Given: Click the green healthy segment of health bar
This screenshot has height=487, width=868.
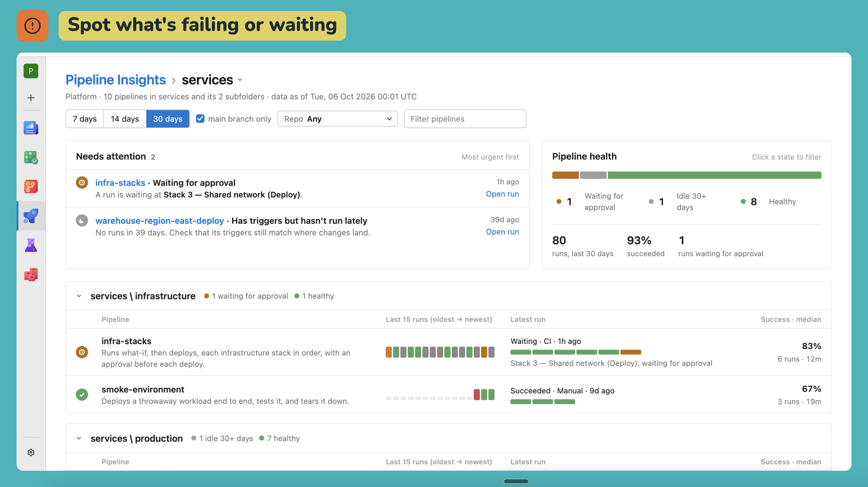Looking at the screenshot, I should [x=714, y=175].
